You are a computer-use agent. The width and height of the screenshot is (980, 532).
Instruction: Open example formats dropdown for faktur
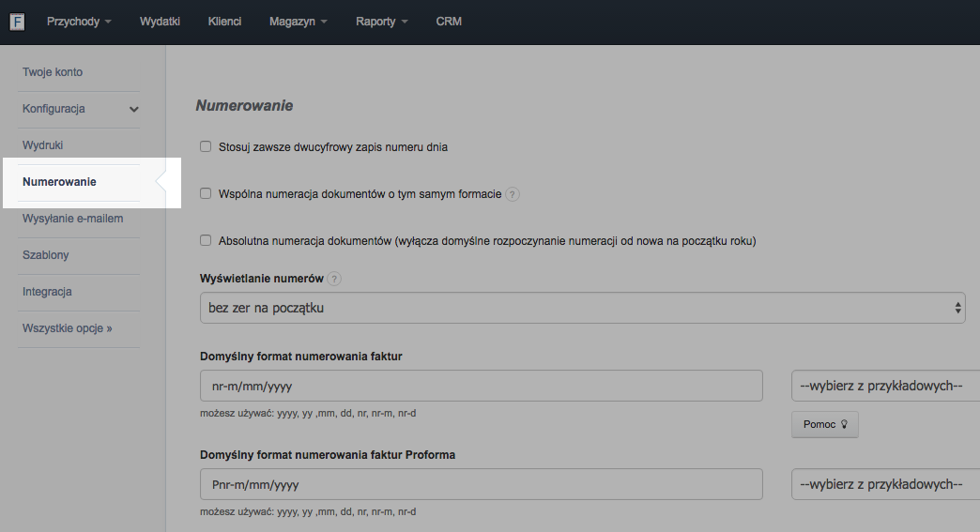pos(885,386)
